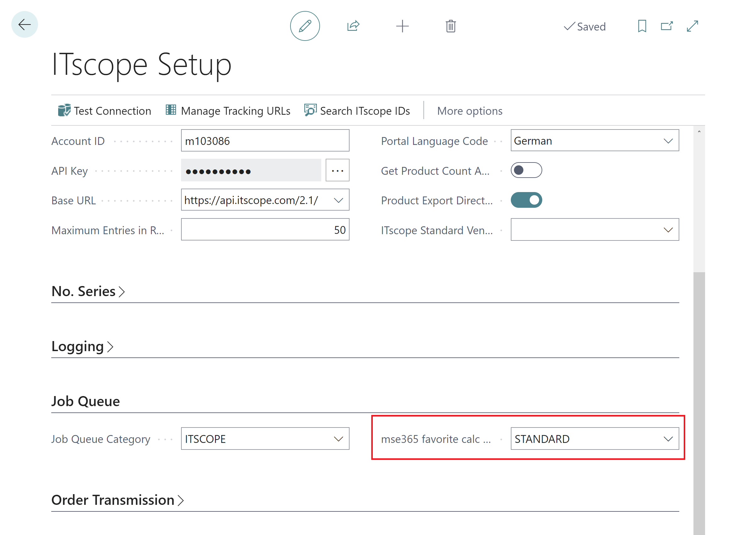Open mse365 favorite calc dropdown
The image size is (756, 535).
668,439
